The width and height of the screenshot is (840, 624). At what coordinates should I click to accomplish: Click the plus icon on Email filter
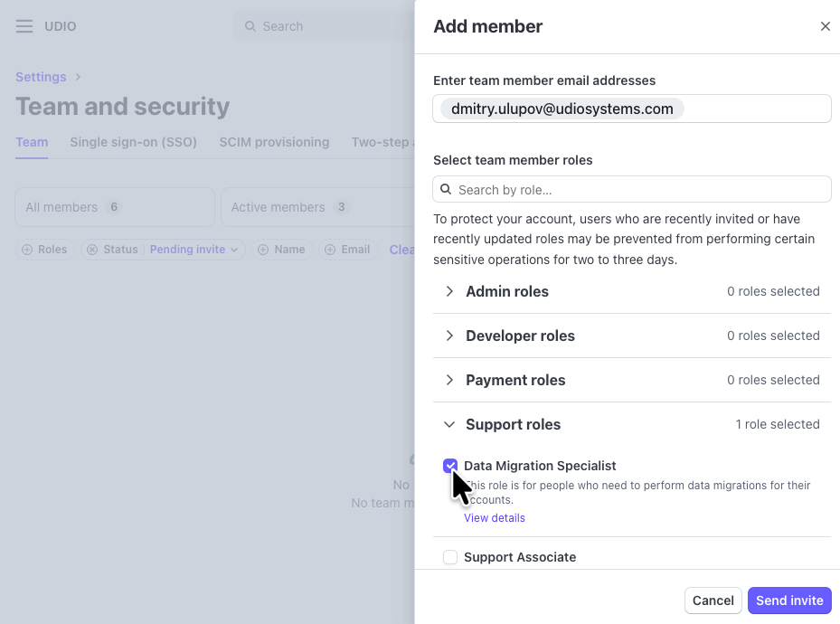[330, 250]
